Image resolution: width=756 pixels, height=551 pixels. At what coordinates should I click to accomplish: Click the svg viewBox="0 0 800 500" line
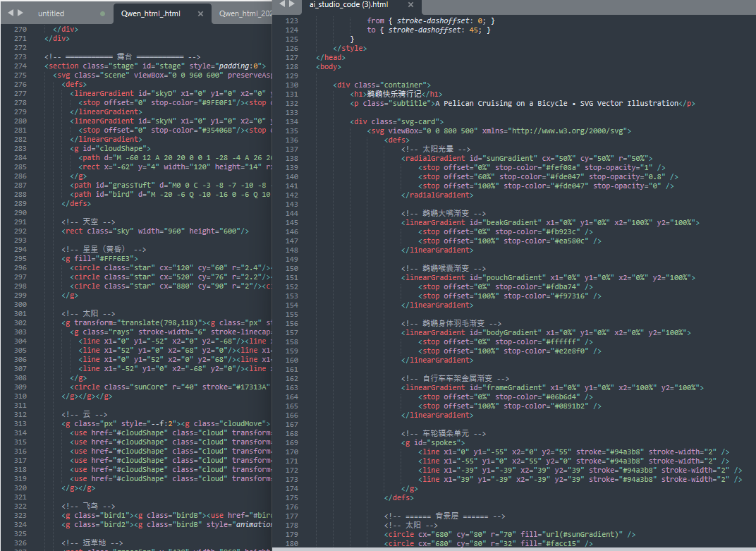(x=499, y=131)
